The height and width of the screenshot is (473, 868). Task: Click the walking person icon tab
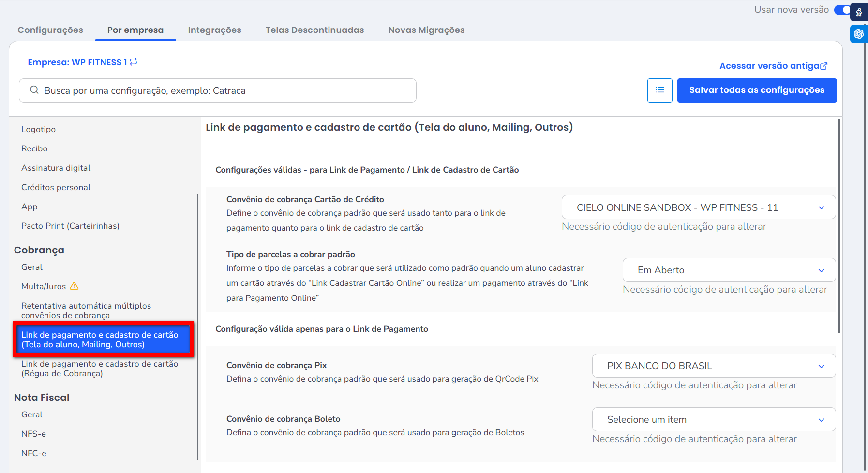859,13
